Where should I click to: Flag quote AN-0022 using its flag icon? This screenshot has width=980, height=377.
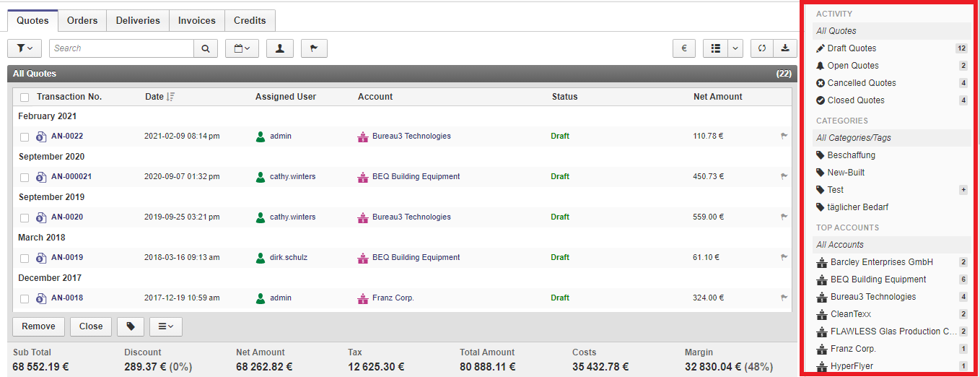[784, 136]
